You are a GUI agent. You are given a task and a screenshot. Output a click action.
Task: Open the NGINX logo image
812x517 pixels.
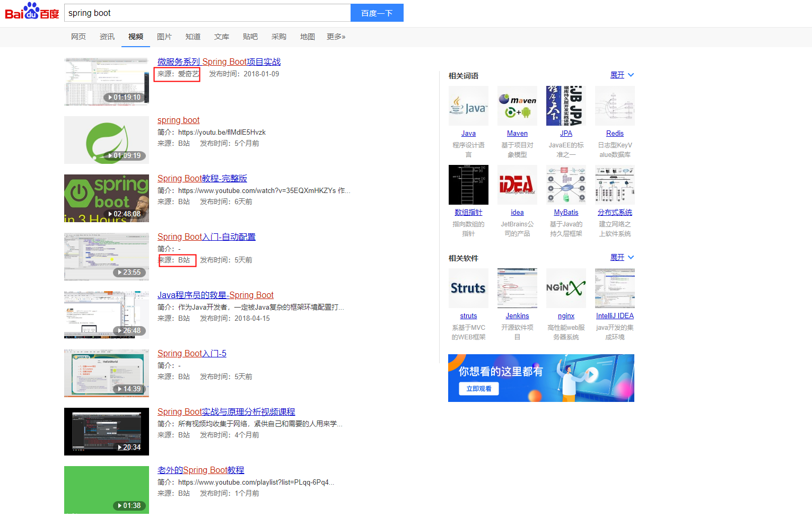(566, 288)
